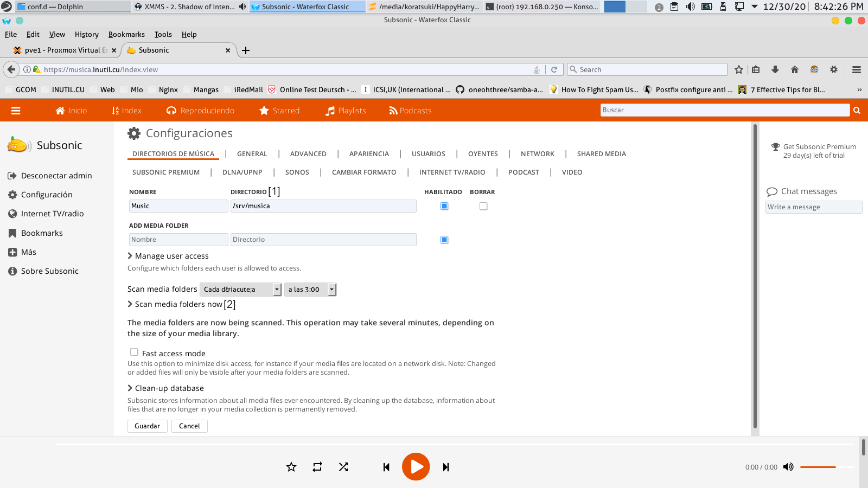868x488 pixels.
Task: Skip to next track
Action: click(x=446, y=467)
